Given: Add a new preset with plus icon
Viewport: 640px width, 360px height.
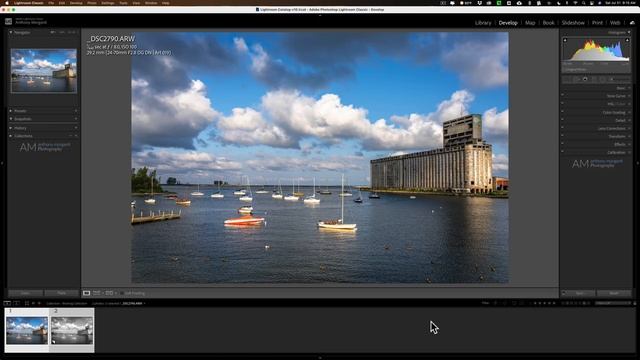Looking at the screenshot, I should click(x=76, y=111).
